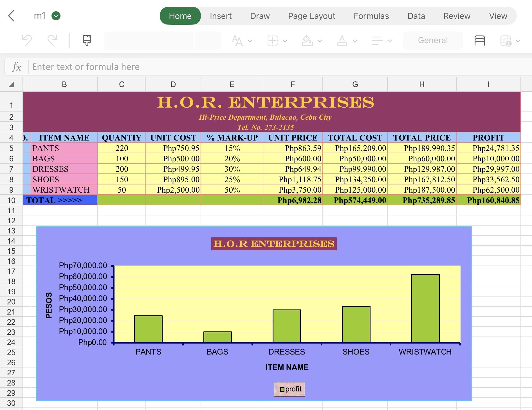Select the Php895.00 unit cost cell

173,179
